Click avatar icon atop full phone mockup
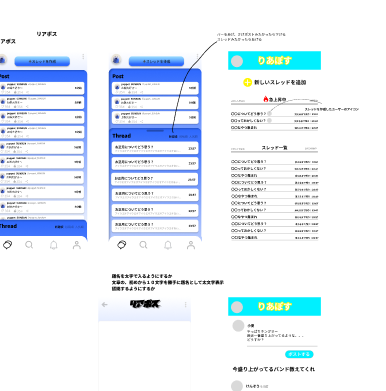 116,59
